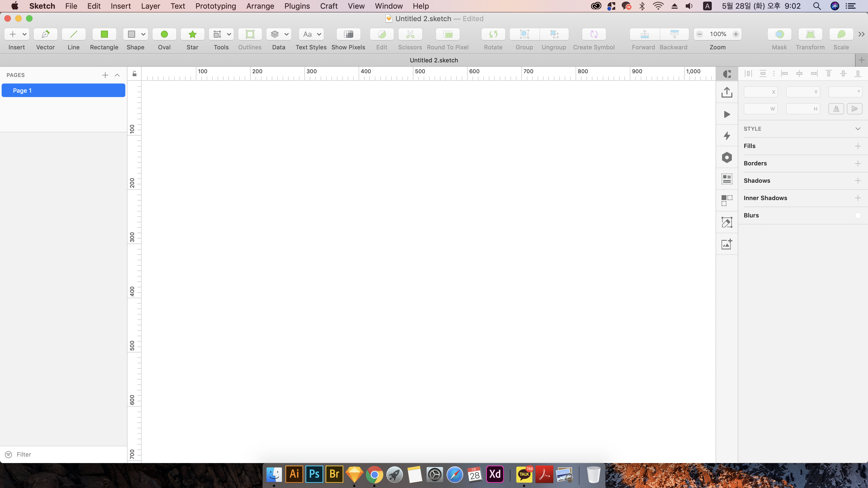The width and height of the screenshot is (868, 488).
Task: Enable the Blurs checkbox
Action: coord(857,216)
